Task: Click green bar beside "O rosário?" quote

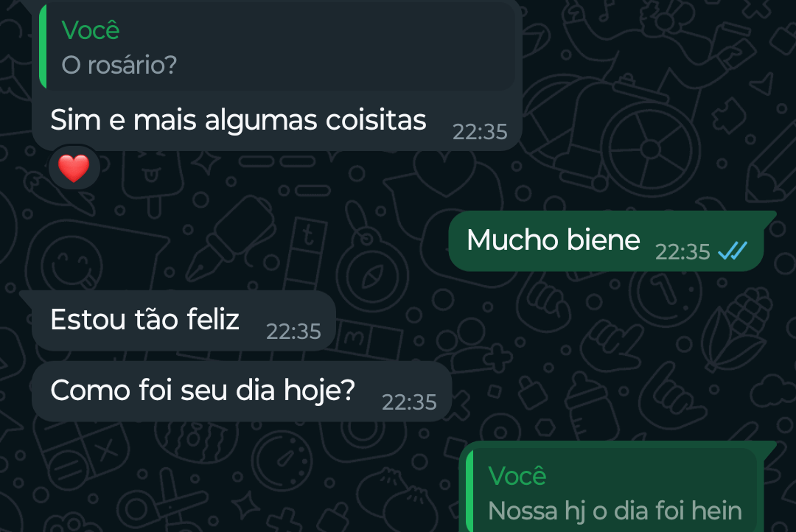Action: 43,46
